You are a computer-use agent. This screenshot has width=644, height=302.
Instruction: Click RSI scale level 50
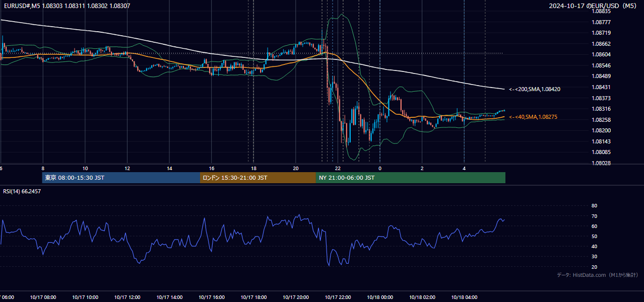594,236
